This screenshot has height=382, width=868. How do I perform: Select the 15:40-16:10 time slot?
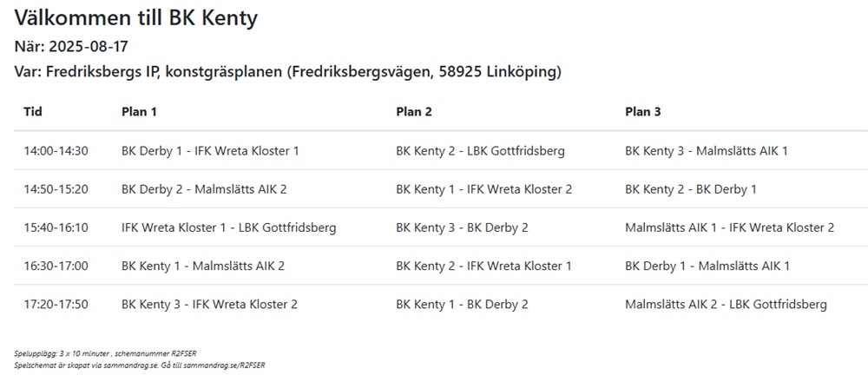coord(56,227)
